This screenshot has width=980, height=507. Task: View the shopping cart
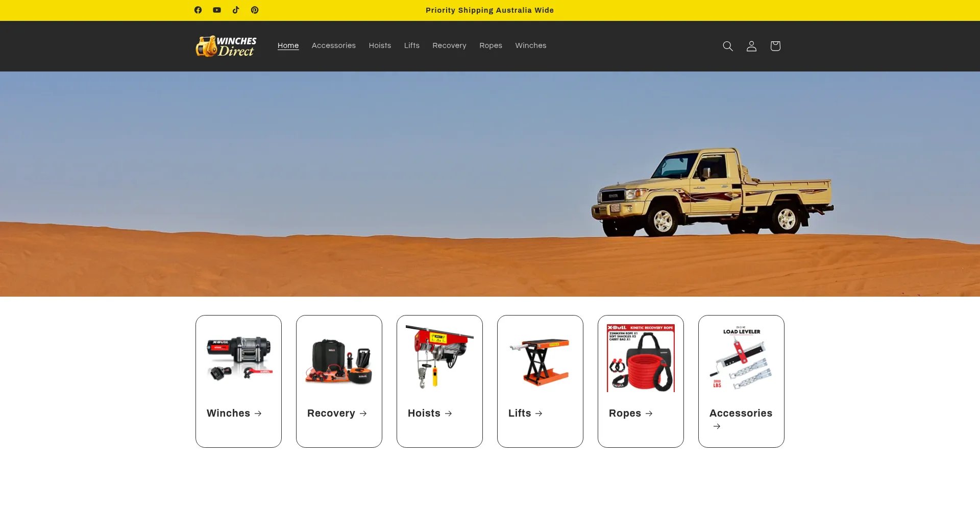point(775,46)
